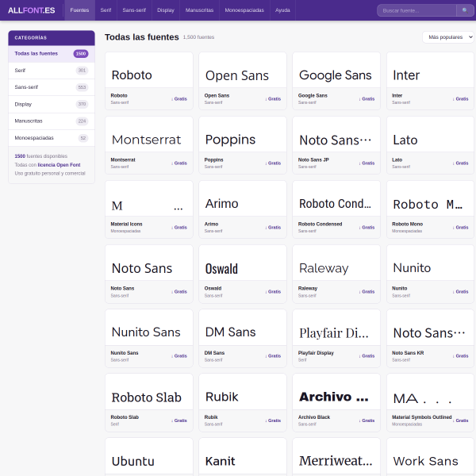Click the 1500 count badge
Screen dimensions: 476x476
(81, 54)
